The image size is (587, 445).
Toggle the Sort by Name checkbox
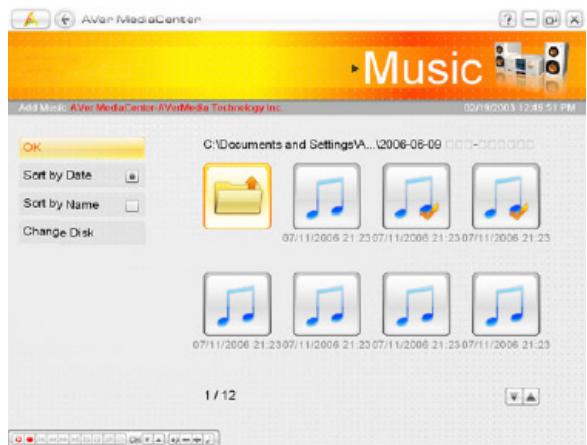[132, 205]
